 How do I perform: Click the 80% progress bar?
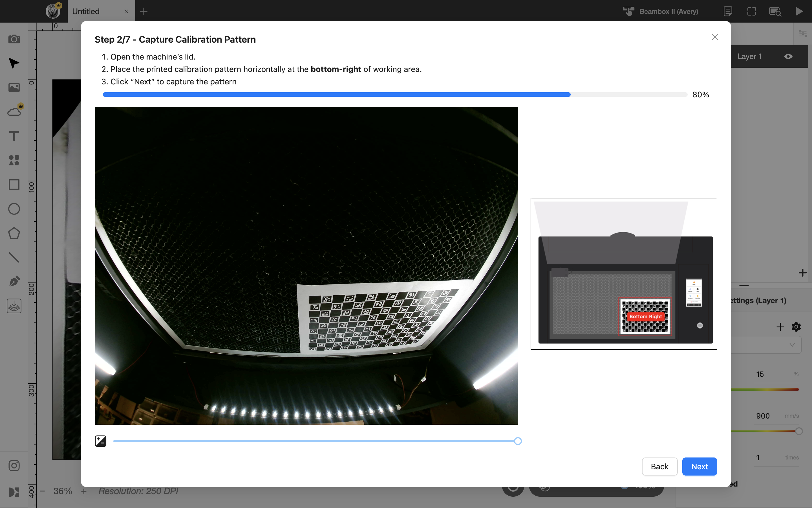[395, 95]
